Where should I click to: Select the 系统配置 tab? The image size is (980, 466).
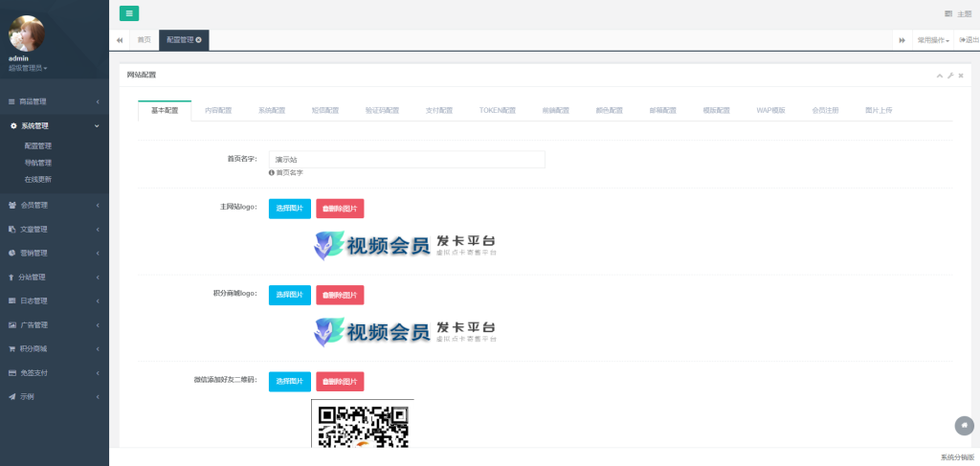point(272,111)
